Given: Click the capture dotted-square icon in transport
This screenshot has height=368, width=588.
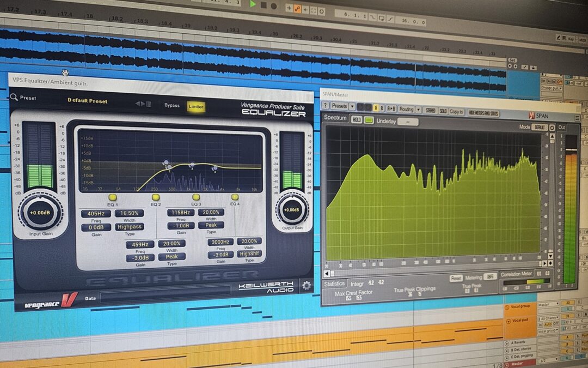Looking at the screenshot, I should [314, 11].
